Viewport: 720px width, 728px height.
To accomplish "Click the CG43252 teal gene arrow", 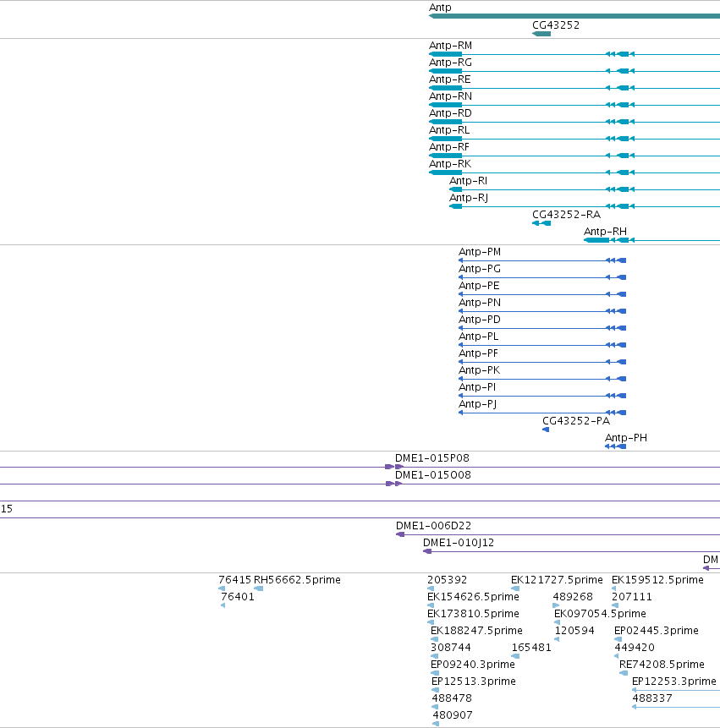I will pyautogui.click(x=541, y=34).
